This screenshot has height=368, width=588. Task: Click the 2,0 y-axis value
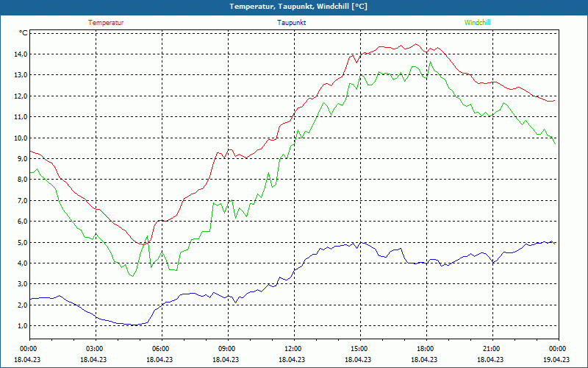click(x=23, y=305)
